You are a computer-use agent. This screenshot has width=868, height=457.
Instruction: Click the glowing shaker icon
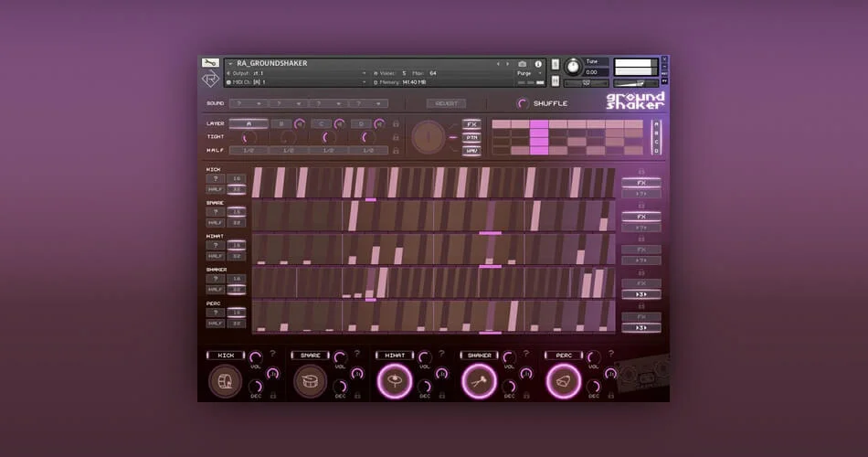pyautogui.click(x=479, y=381)
